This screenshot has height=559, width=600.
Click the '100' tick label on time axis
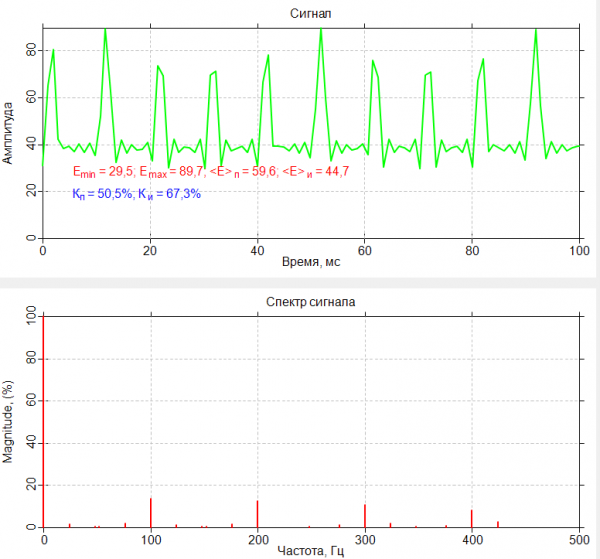[579, 251]
